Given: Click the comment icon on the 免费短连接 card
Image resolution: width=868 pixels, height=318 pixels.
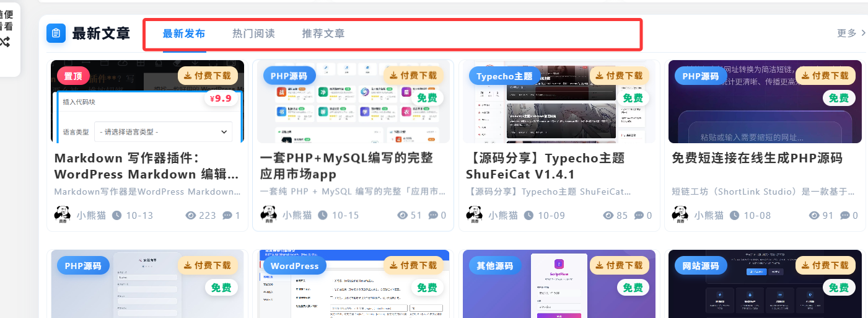Looking at the screenshot, I should pyautogui.click(x=844, y=216).
